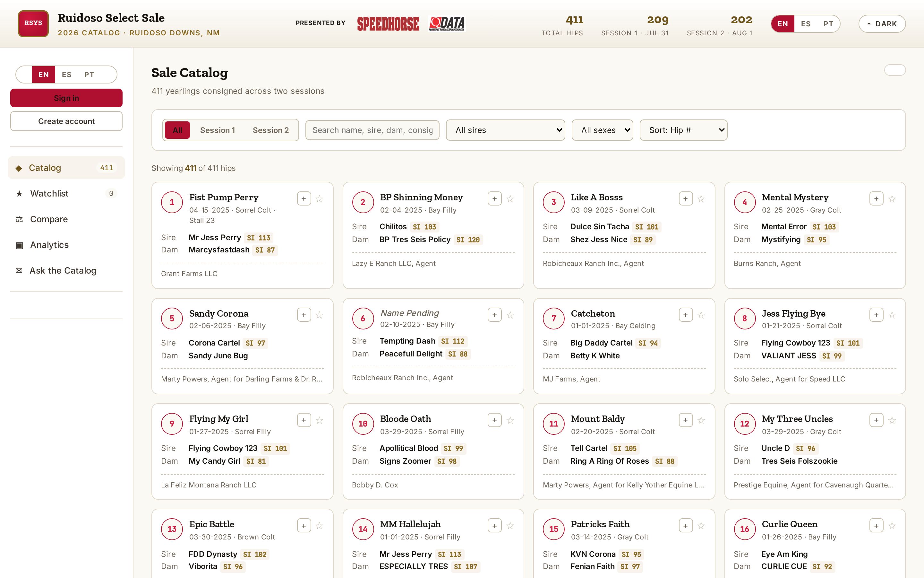Viewport: 924px width, 578px height.
Task: Focus the search name, sire, dam field
Action: pyautogui.click(x=372, y=130)
